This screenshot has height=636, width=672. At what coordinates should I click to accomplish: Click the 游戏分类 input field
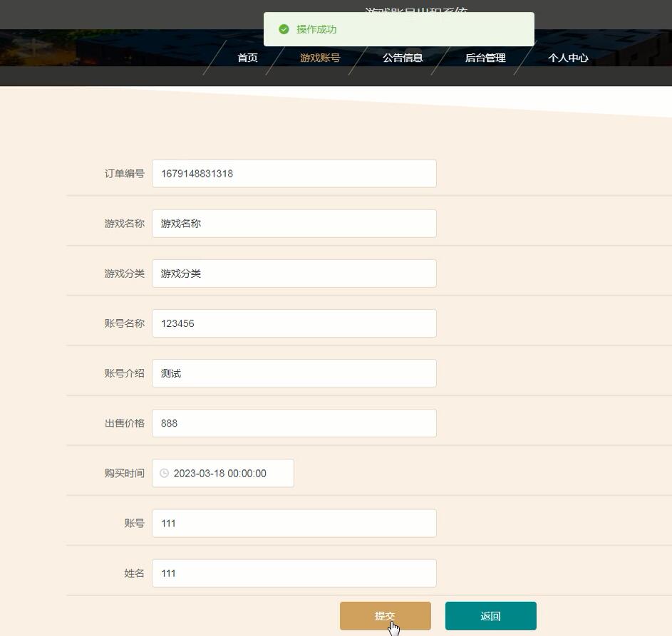click(294, 273)
